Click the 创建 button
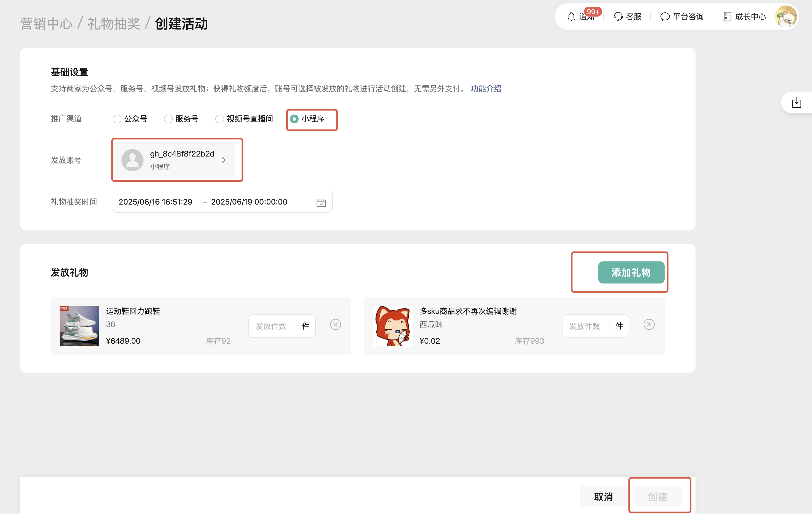The width and height of the screenshot is (812, 514). (x=657, y=496)
